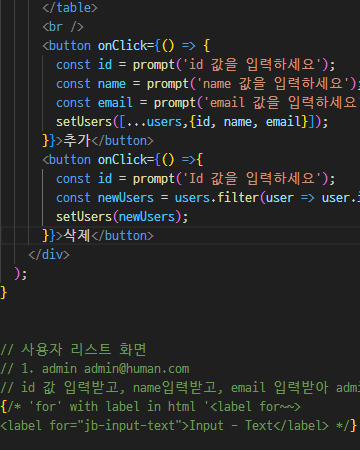Click the setUsers([...users line
Viewport: 360px width, 450px height.
pyautogui.click(x=192, y=122)
